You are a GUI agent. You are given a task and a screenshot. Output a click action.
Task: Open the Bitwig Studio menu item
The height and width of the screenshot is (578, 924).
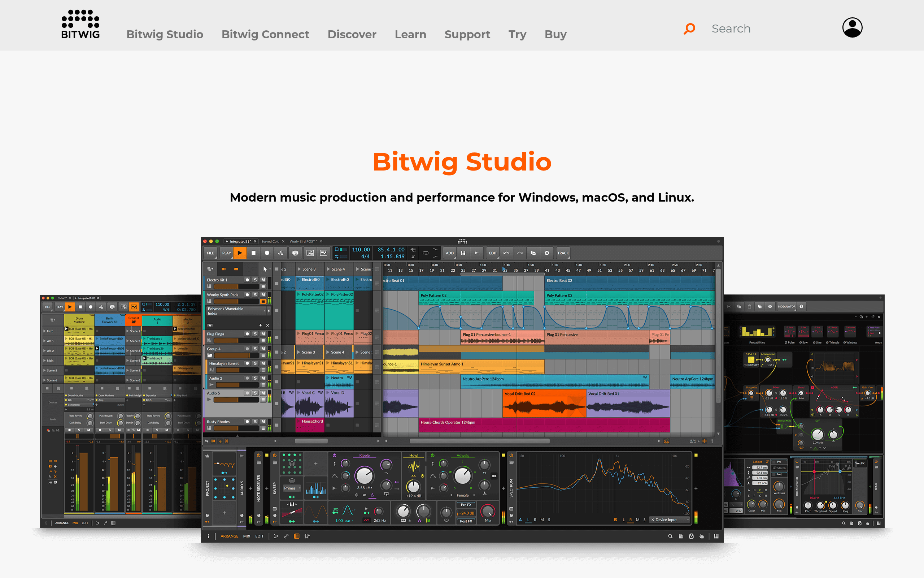pyautogui.click(x=165, y=34)
